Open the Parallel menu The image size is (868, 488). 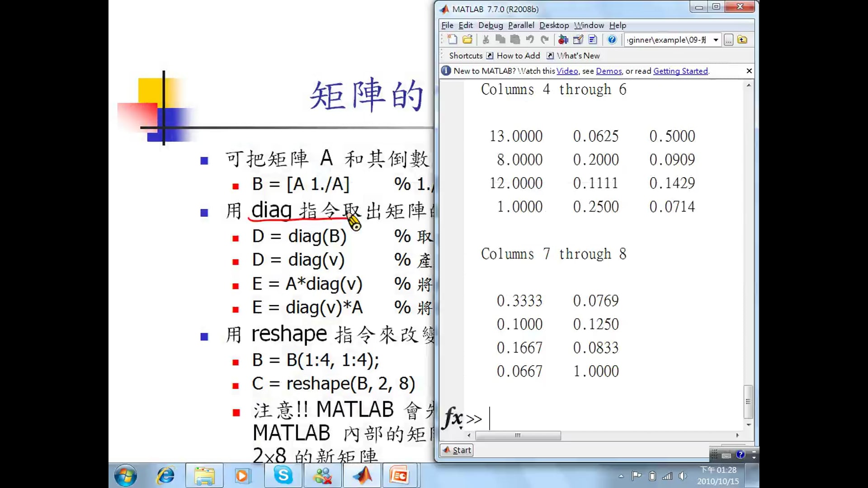click(521, 25)
